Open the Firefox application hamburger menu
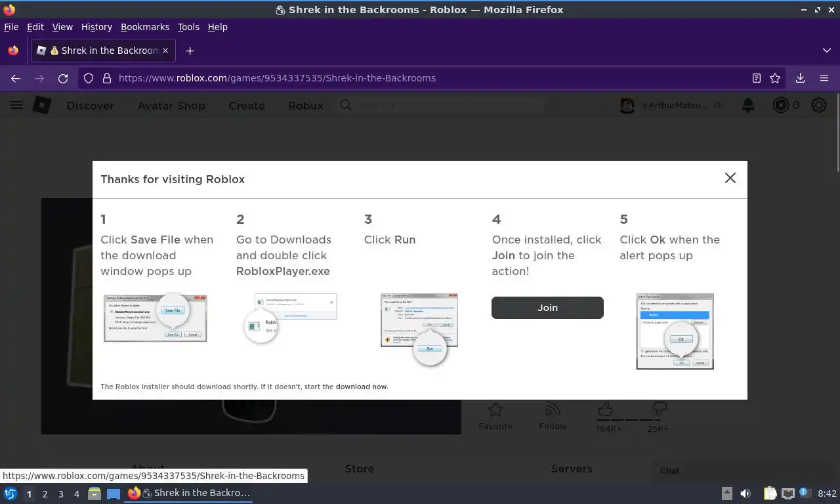This screenshot has height=504, width=840. click(x=824, y=78)
